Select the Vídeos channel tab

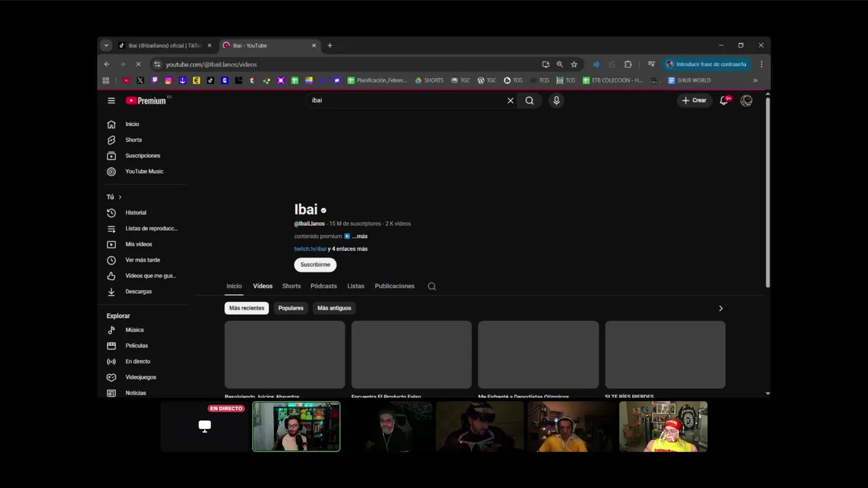point(262,286)
